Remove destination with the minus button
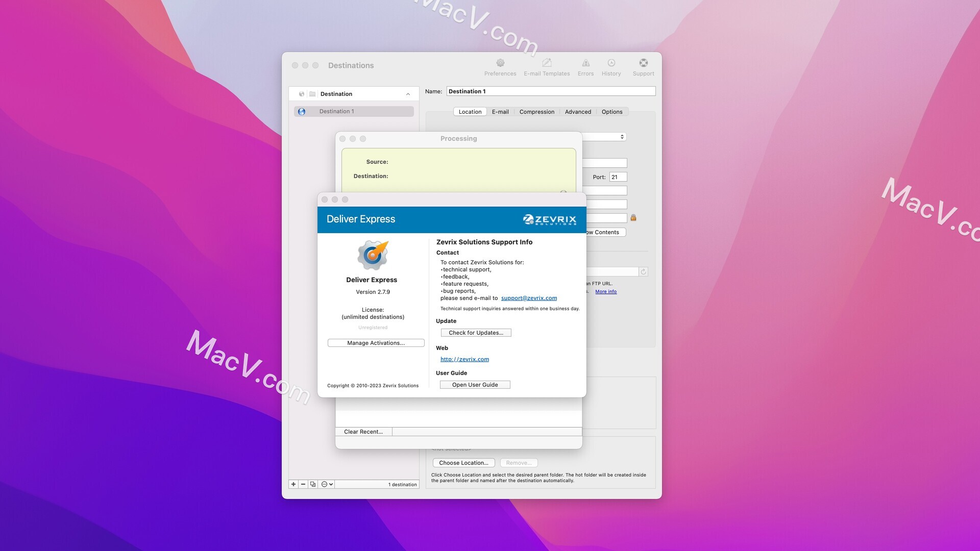 [303, 484]
